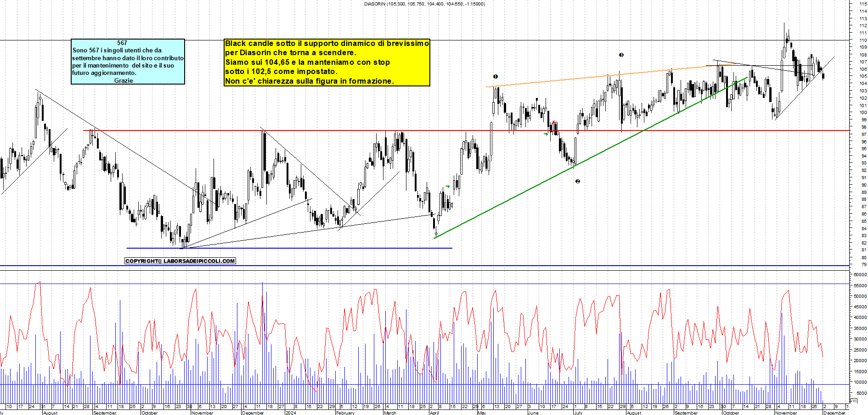Click 'Grazie' in the cyan note
The height and width of the screenshot is (415, 868).
pos(124,80)
